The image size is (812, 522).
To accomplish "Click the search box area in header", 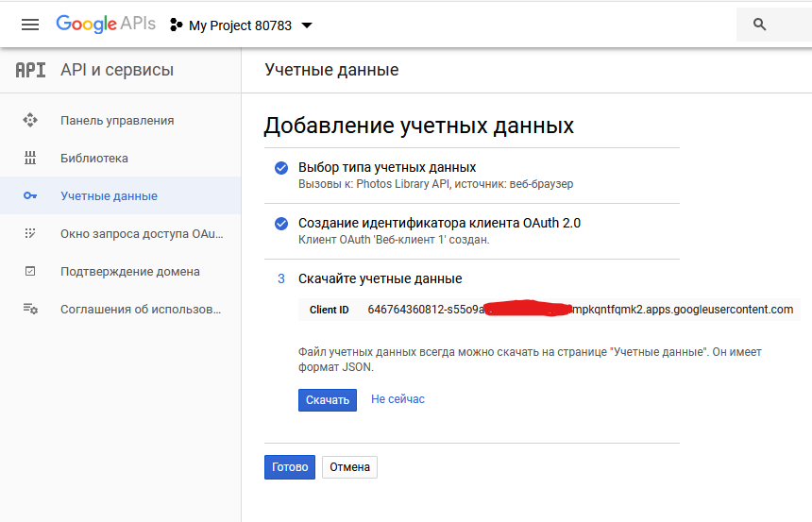I will click(x=774, y=25).
